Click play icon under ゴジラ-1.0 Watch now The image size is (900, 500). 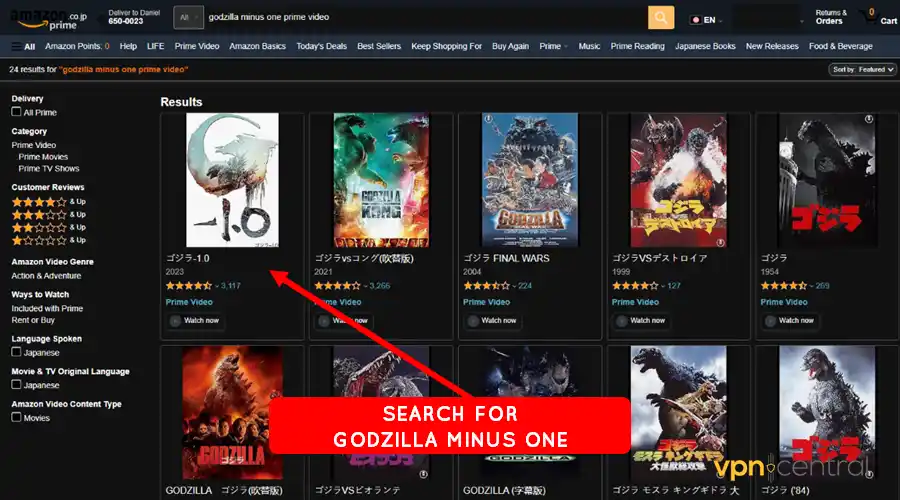176,321
